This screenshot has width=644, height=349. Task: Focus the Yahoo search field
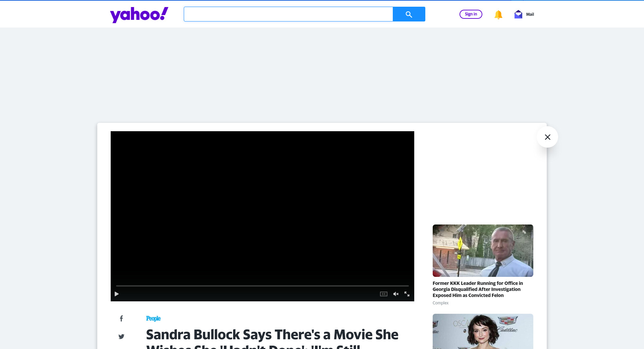pyautogui.click(x=288, y=14)
